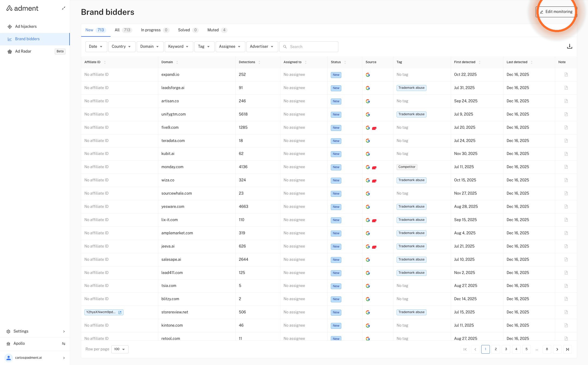Switch to the New tab
This screenshot has height=365, width=588.
[x=95, y=30]
